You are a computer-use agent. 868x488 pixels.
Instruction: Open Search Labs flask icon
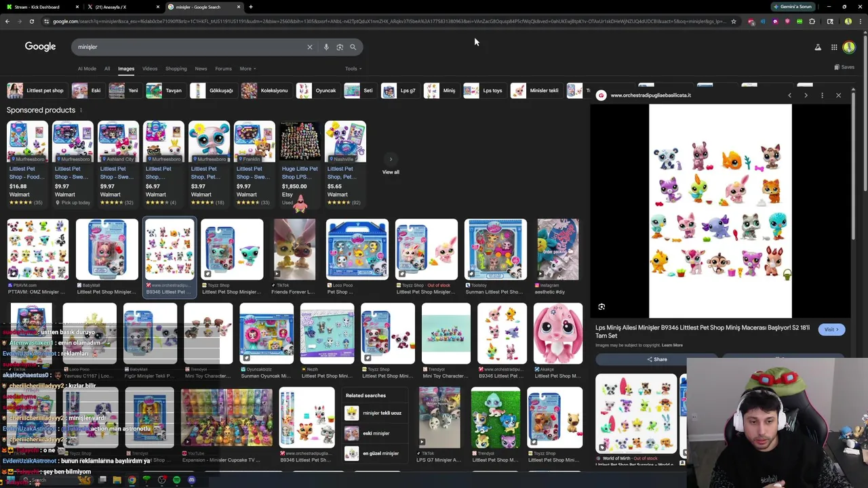[818, 47]
